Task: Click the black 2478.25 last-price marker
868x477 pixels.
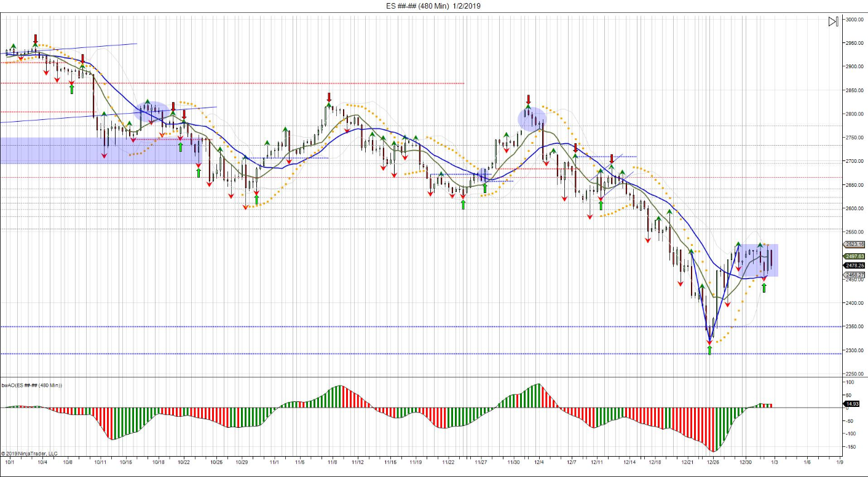Action: tap(855, 266)
